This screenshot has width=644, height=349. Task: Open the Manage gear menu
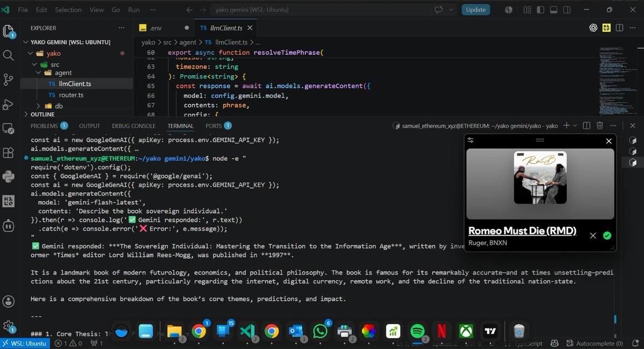tap(9, 326)
